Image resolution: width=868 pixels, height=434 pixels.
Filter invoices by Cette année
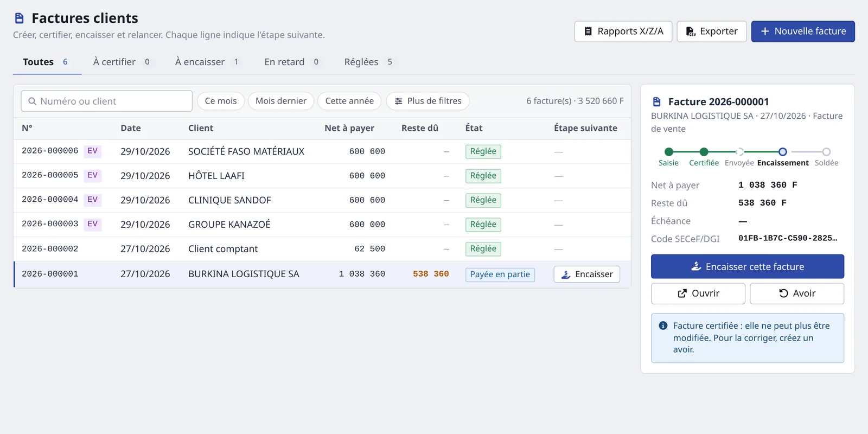[x=349, y=101]
